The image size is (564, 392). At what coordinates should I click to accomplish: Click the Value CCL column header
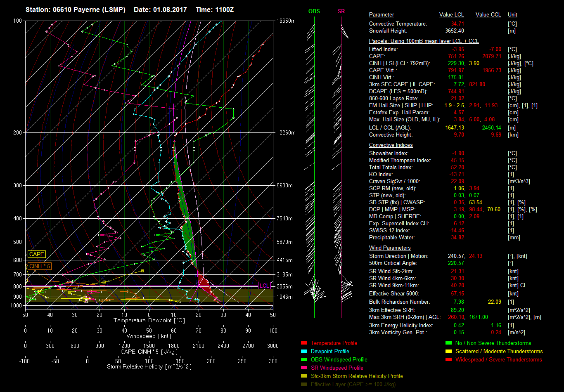click(488, 15)
